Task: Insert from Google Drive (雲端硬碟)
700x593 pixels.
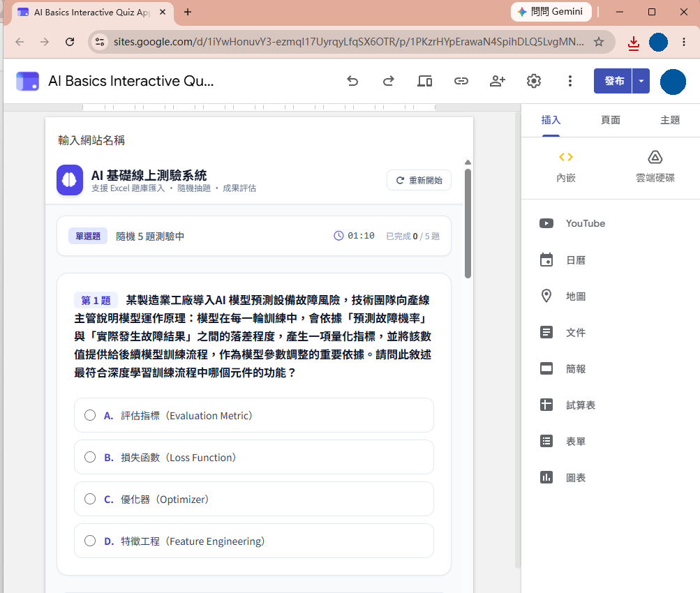Action: click(655, 167)
